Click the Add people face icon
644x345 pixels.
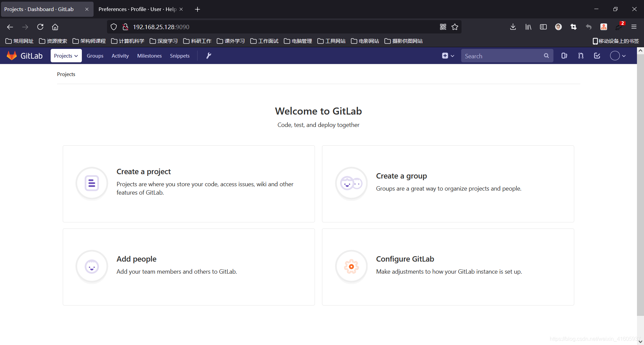tap(92, 267)
